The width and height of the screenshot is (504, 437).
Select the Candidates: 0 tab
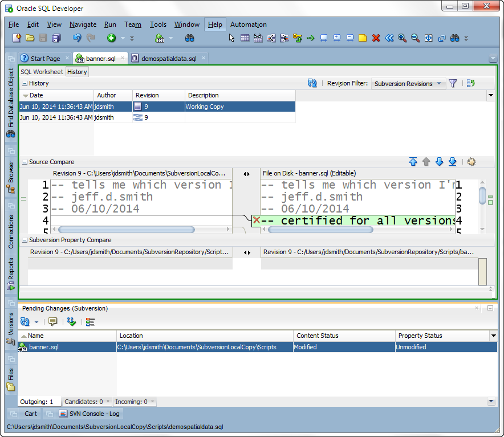click(84, 402)
